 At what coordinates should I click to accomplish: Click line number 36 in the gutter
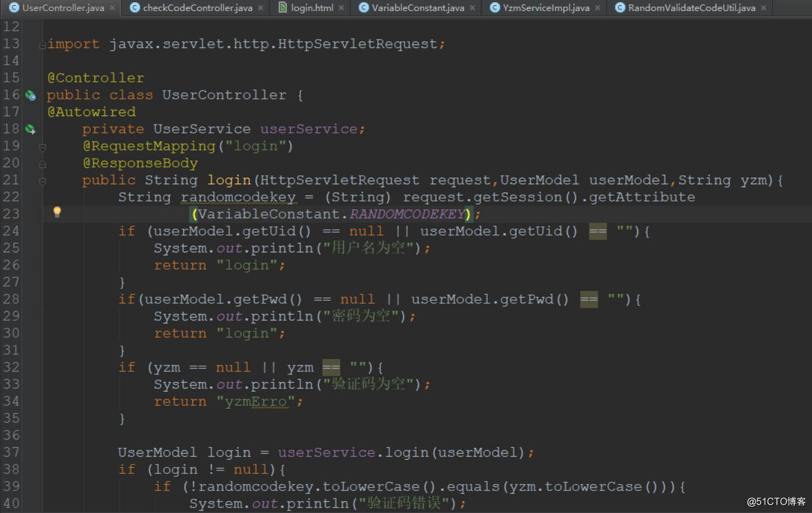tap(11, 435)
